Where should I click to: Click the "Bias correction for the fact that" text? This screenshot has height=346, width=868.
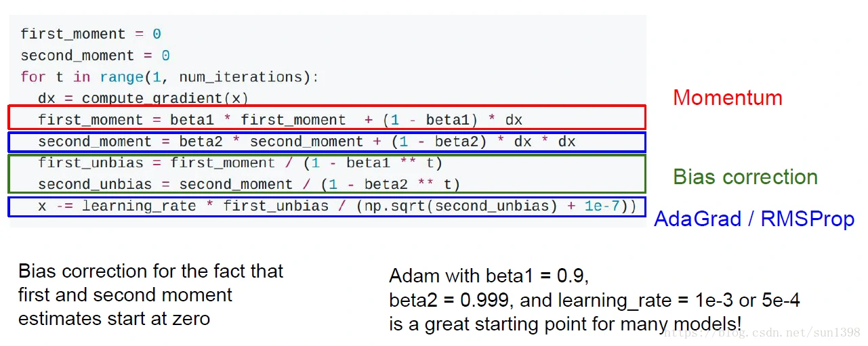coord(150,272)
